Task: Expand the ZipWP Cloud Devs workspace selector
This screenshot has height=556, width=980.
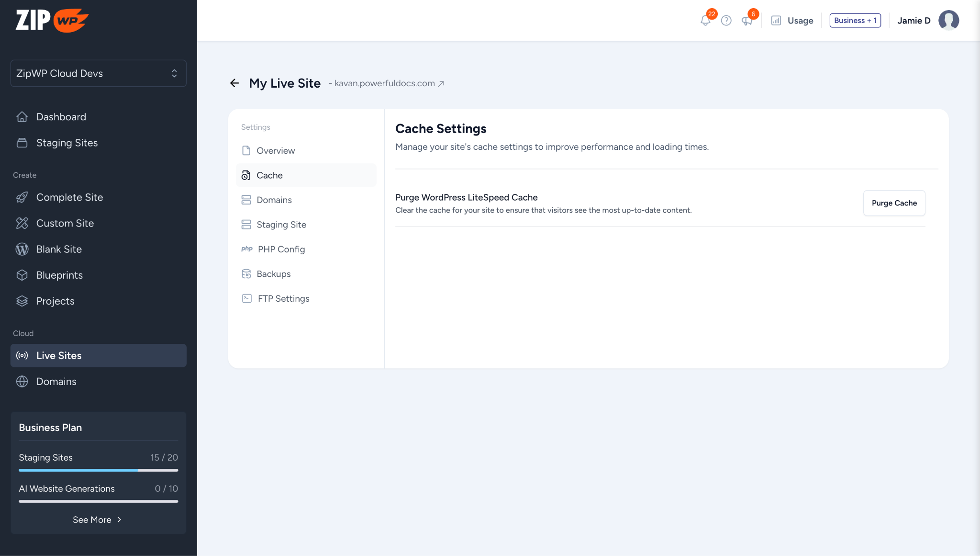Action: (x=98, y=73)
